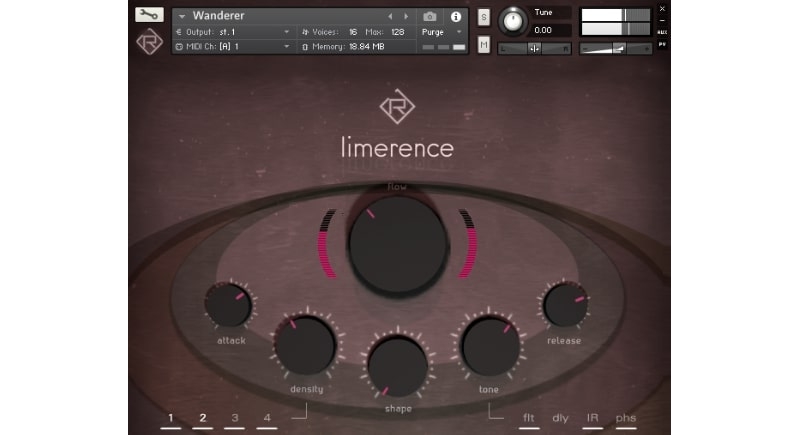Click the Voices count 16

tap(353, 32)
